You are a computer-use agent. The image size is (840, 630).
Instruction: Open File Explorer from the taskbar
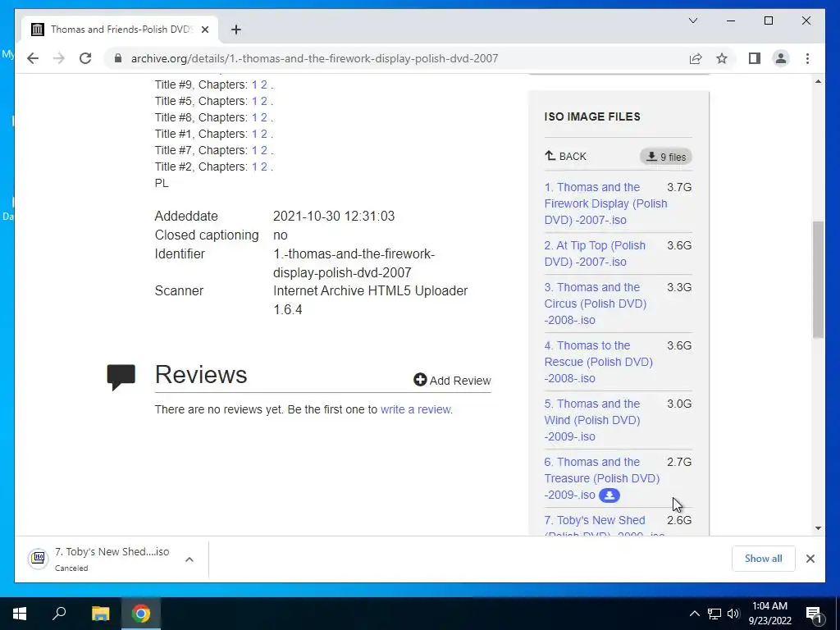(x=100, y=614)
